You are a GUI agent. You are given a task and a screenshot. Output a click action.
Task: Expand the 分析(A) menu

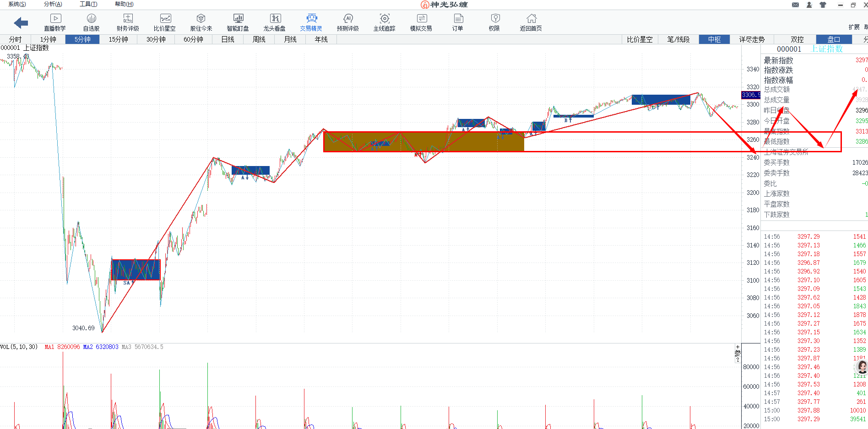pyautogui.click(x=53, y=4)
